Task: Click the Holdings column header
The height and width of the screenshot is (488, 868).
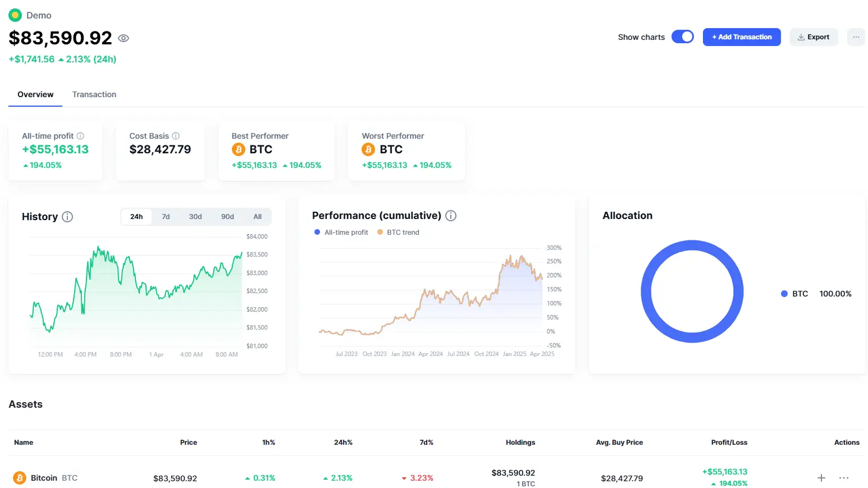Action: (520, 443)
